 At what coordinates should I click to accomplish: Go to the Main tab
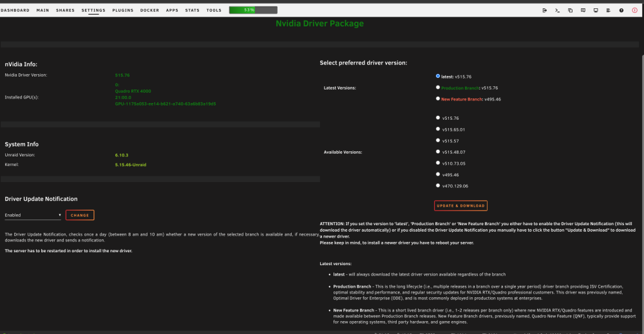point(43,10)
